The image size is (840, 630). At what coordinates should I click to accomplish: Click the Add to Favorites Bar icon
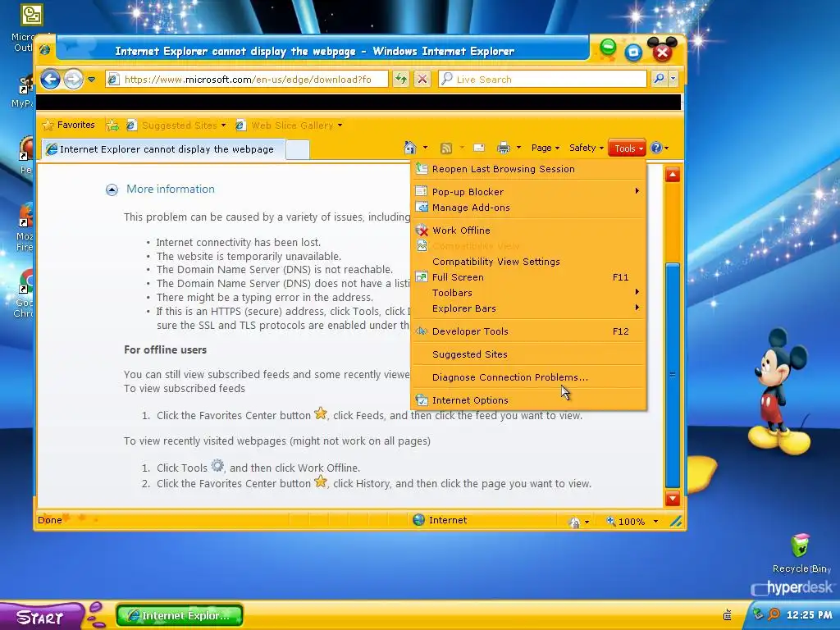click(112, 126)
